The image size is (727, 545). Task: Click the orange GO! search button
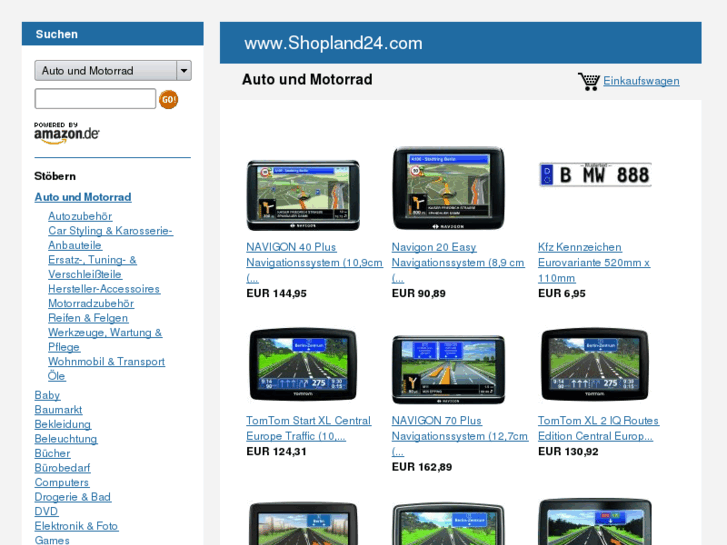[168, 99]
